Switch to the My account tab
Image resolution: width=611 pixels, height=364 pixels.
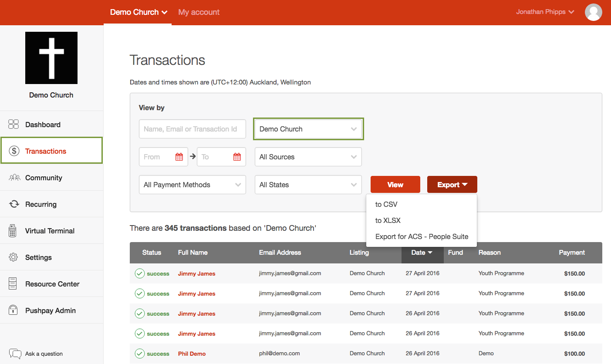click(199, 12)
